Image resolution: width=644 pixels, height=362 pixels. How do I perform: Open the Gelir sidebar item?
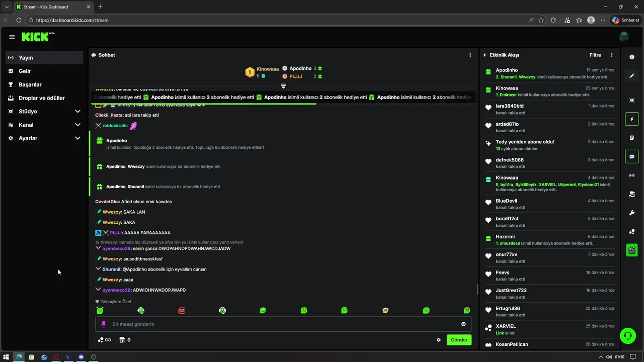(x=44, y=71)
